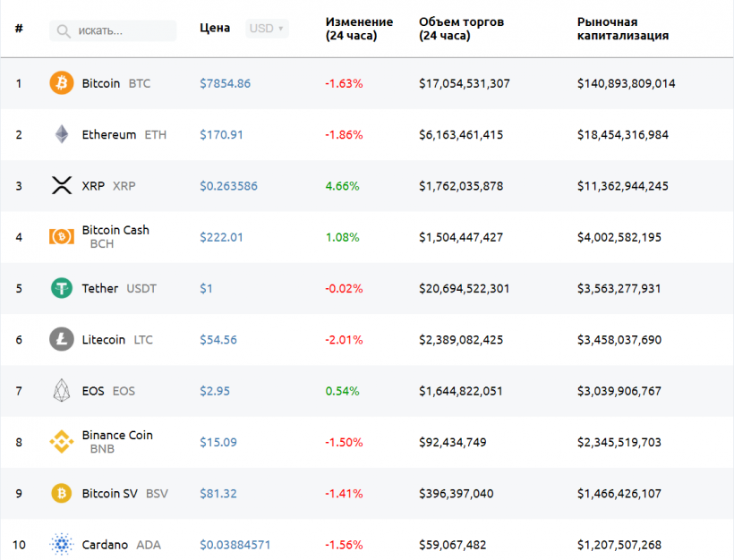Click the Bitcoin Cash orange logo
The width and height of the screenshot is (734, 560).
click(61, 236)
